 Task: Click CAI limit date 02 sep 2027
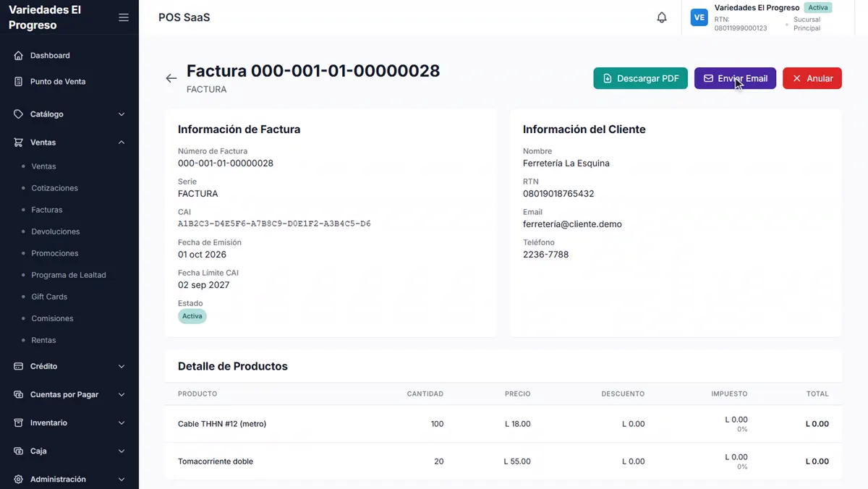pos(203,285)
